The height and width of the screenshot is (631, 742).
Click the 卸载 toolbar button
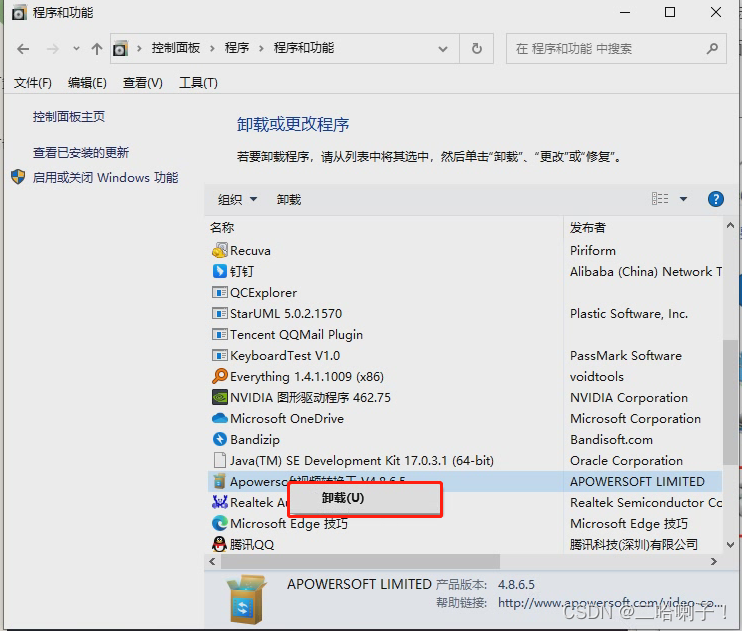click(x=289, y=199)
